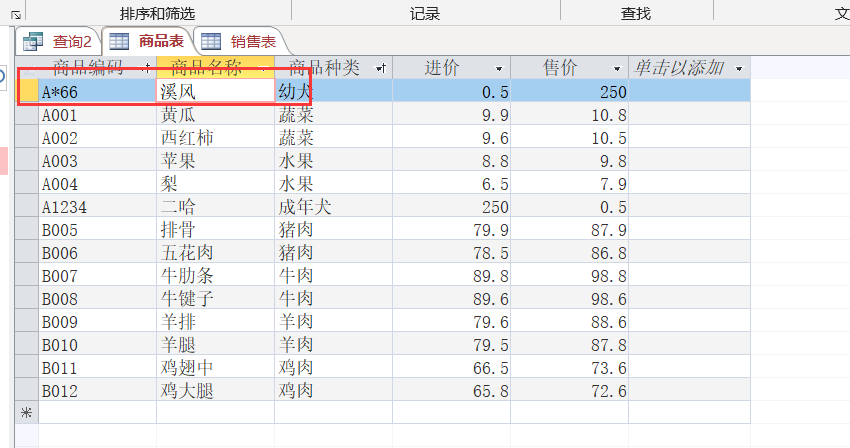The height and width of the screenshot is (448, 850).
Task: Click the 进价 value 79.9
Action: (452, 230)
